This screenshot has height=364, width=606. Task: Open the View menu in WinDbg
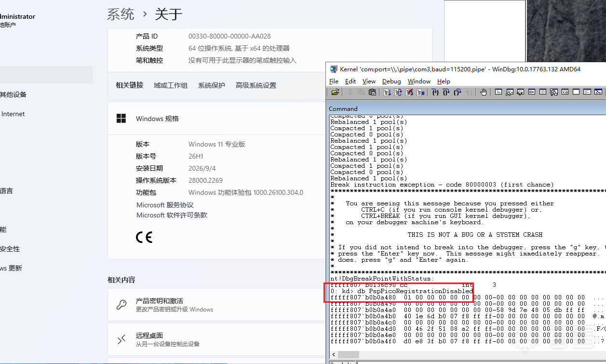click(369, 81)
